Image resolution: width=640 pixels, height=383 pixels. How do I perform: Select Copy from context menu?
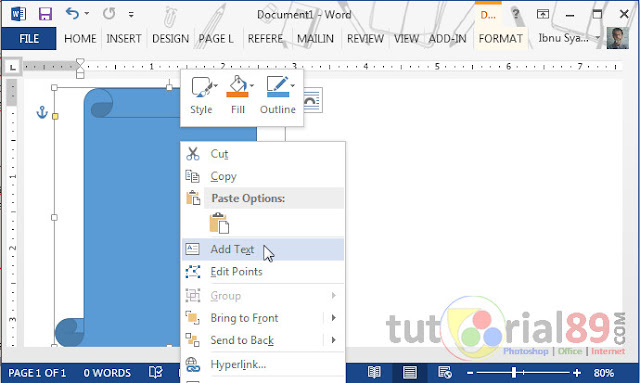(263, 176)
